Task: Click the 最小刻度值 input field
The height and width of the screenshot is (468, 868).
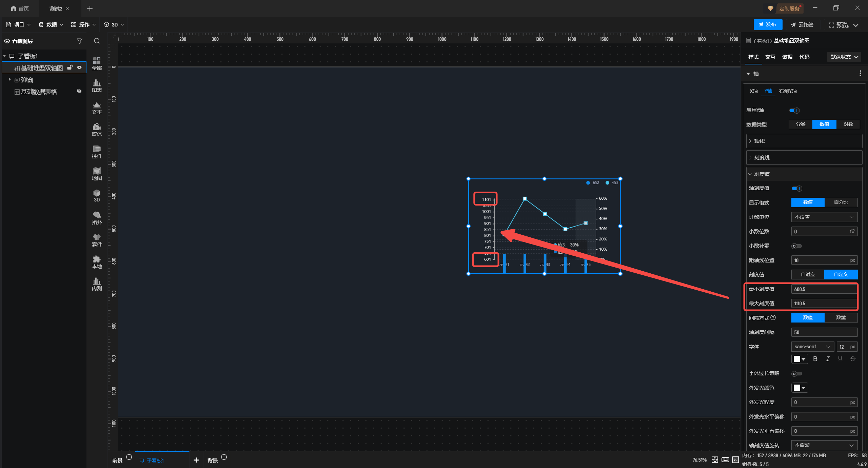Action: [824, 289]
